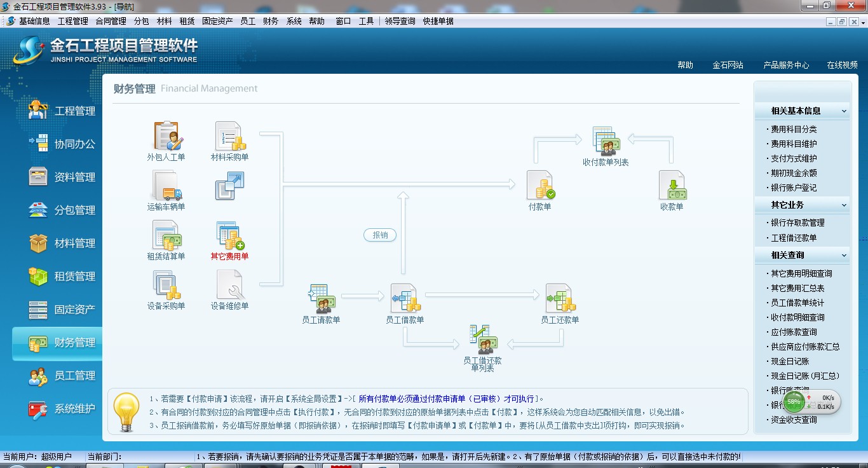Go to 系统维护 in the sidebar
Screen dimensions: 868x468
(x=62, y=408)
